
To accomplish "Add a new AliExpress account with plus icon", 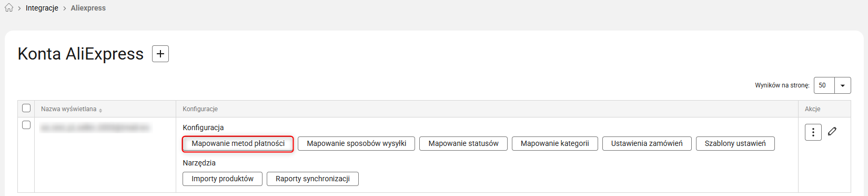I will coord(160,54).
